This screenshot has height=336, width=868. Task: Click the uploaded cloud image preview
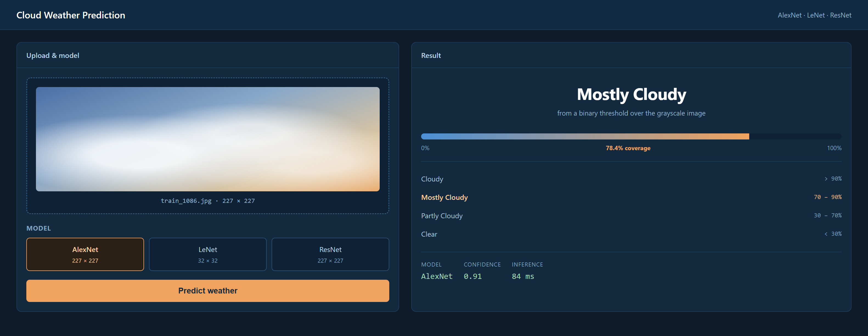pos(208,139)
